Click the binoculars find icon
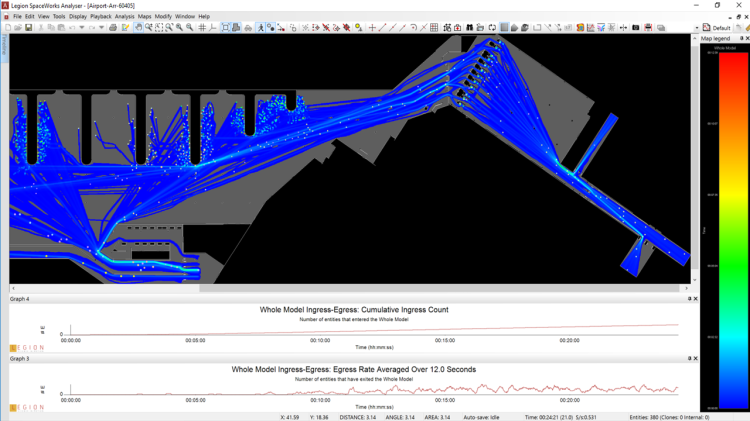The width and height of the screenshot is (750, 421). (469, 28)
